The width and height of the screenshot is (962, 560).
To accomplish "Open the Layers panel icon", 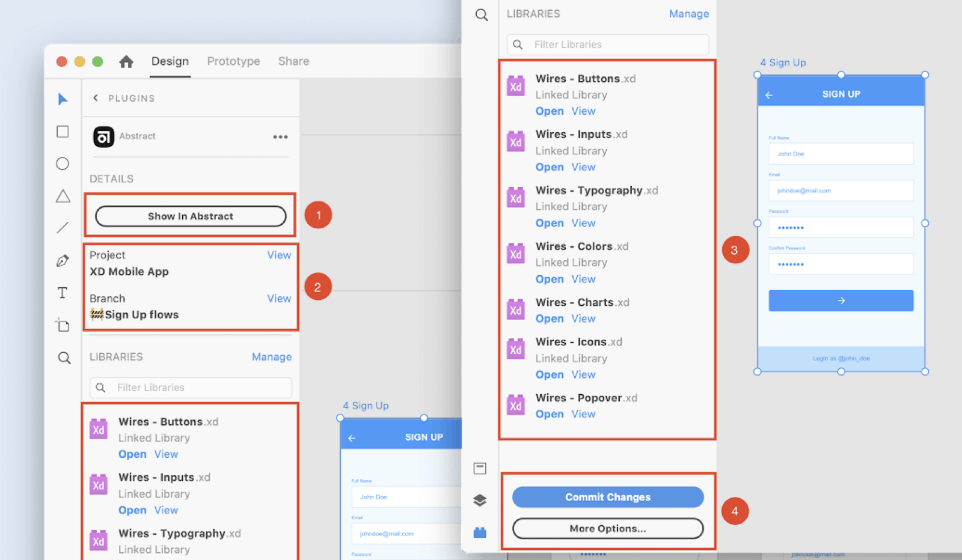I will coord(480,500).
